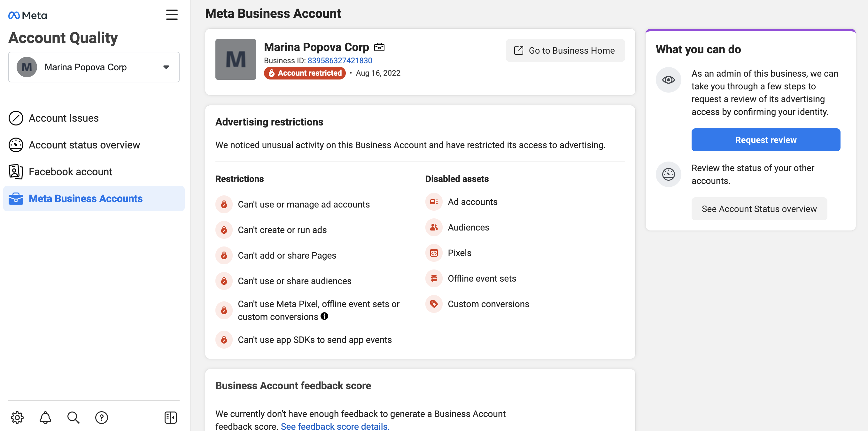Click the Advertising restrictions heading
The image size is (868, 431).
click(x=269, y=122)
